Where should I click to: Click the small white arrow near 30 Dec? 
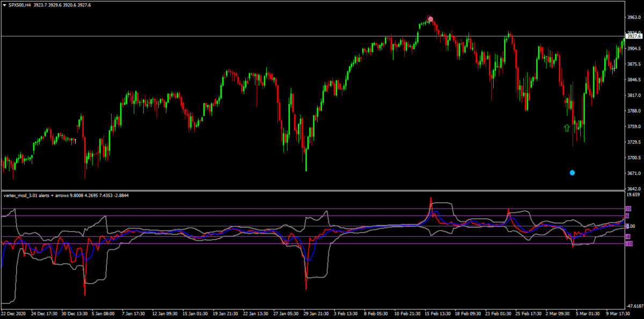click(x=75, y=141)
